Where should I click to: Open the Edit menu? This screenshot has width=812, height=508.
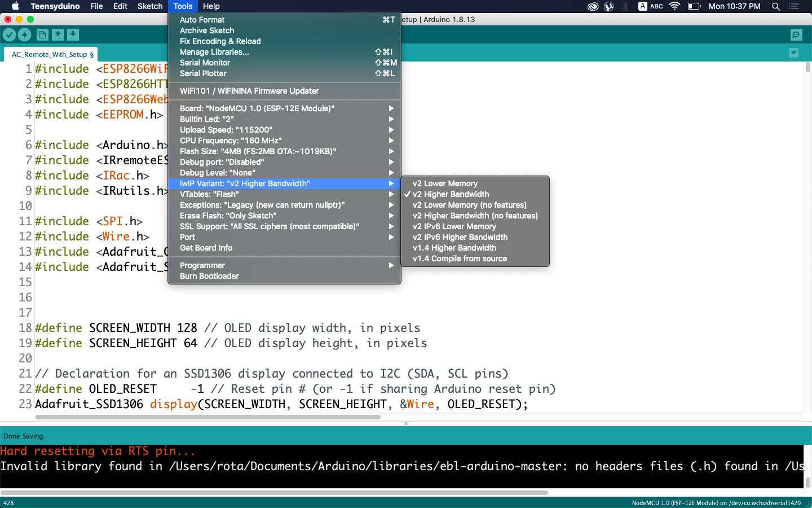[x=120, y=6]
